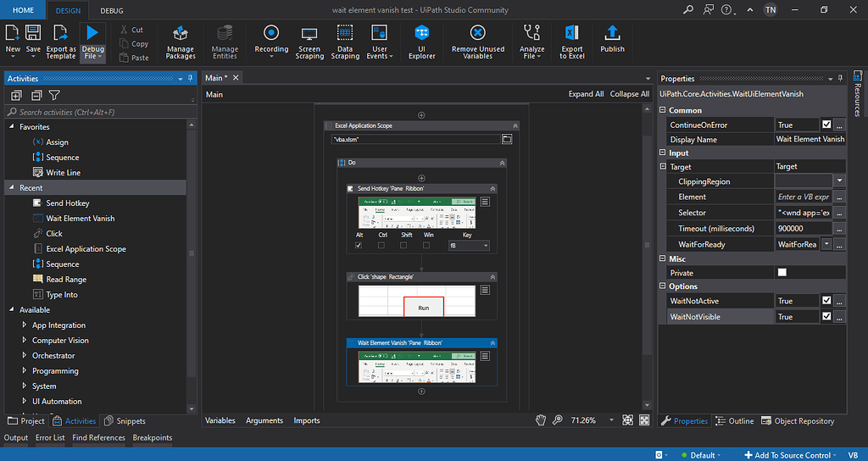868x461 pixels.
Task: Click the Cut toolbar button
Action: tap(131, 30)
